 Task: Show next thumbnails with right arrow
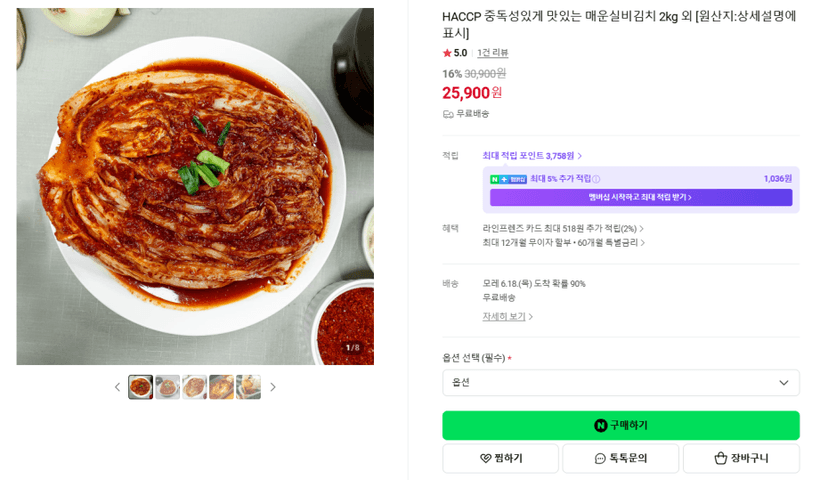coord(272,387)
